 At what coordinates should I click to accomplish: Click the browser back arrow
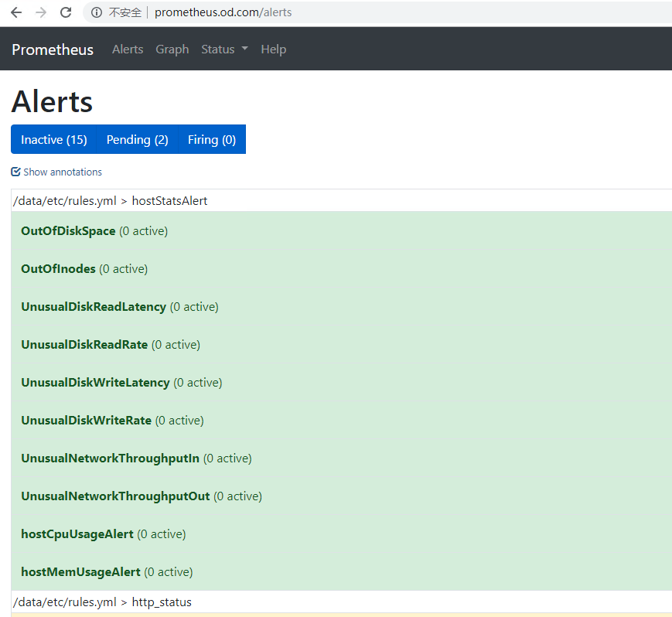(x=16, y=12)
